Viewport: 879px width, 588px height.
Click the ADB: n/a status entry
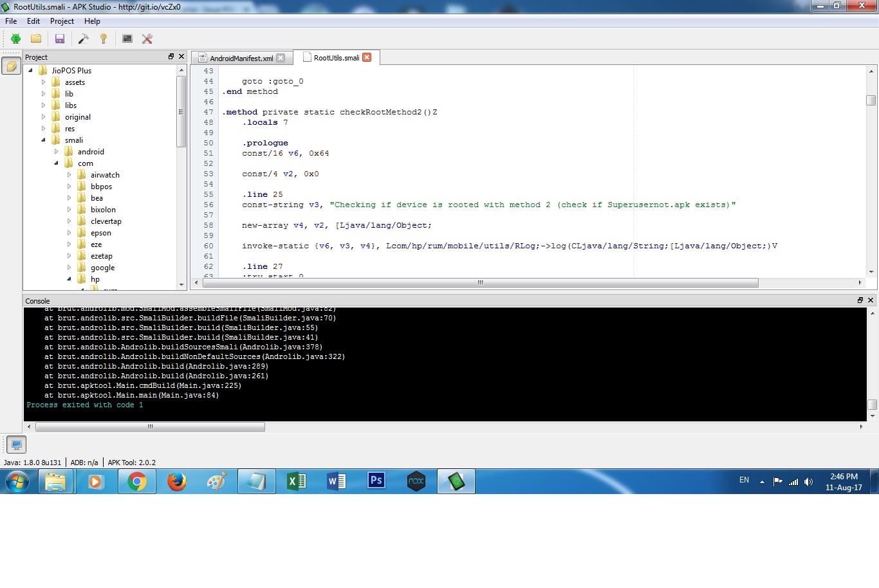(x=84, y=463)
